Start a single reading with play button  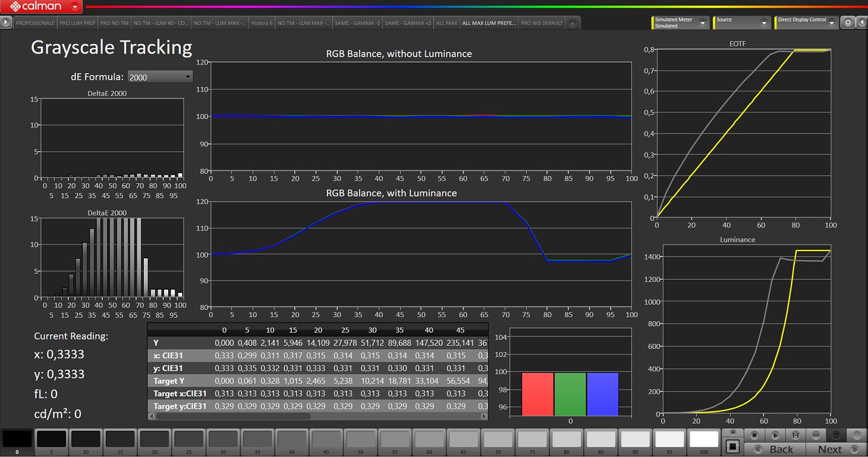point(775,435)
